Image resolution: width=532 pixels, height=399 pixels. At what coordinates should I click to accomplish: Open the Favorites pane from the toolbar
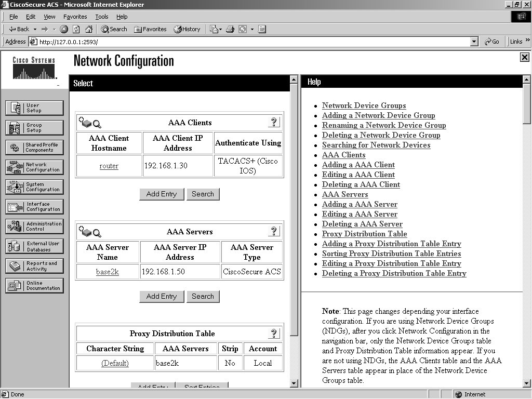(150, 29)
